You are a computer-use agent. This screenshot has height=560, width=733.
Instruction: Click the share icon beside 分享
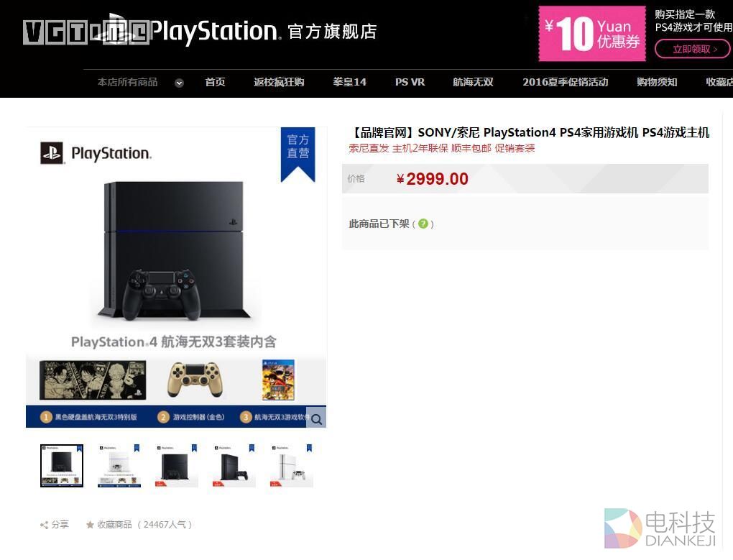coord(45,525)
